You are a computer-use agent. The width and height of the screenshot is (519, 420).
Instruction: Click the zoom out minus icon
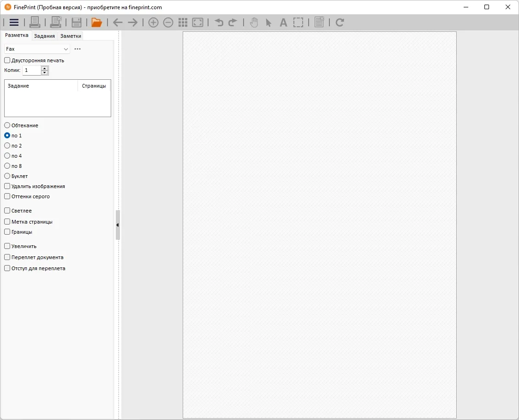(x=168, y=23)
